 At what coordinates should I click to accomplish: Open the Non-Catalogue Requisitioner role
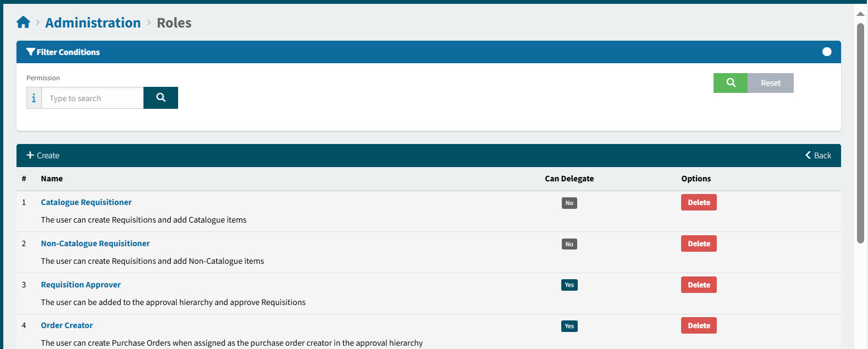click(x=95, y=243)
